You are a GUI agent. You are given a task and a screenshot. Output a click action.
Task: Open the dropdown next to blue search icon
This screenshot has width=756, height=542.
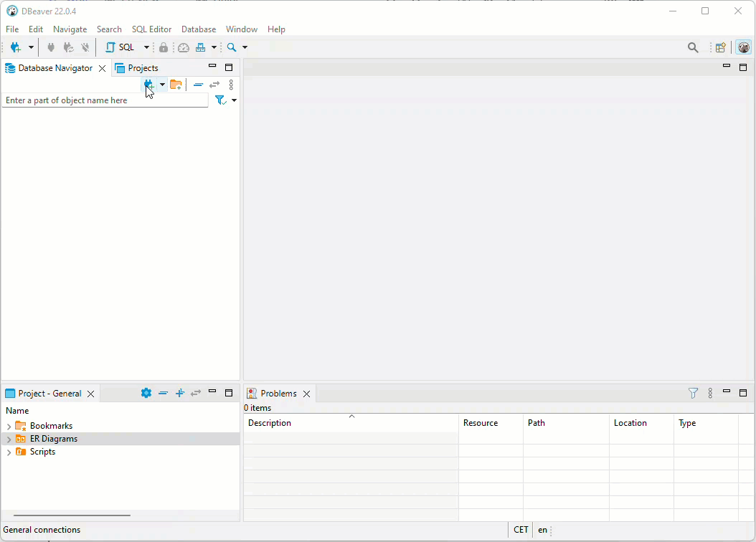click(245, 47)
